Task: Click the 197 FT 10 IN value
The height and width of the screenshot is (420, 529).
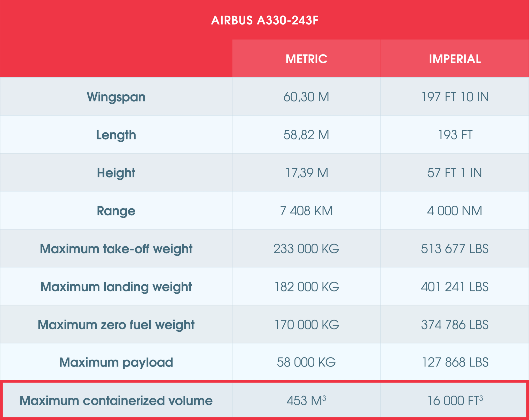Action: point(455,97)
